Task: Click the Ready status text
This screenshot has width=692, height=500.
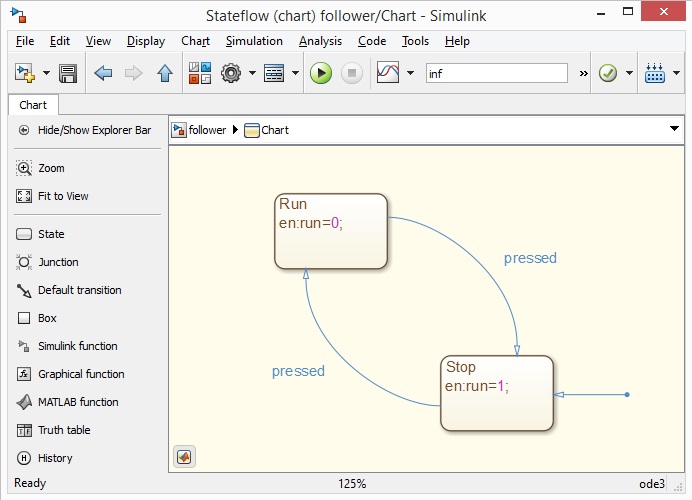Action: click(30, 483)
